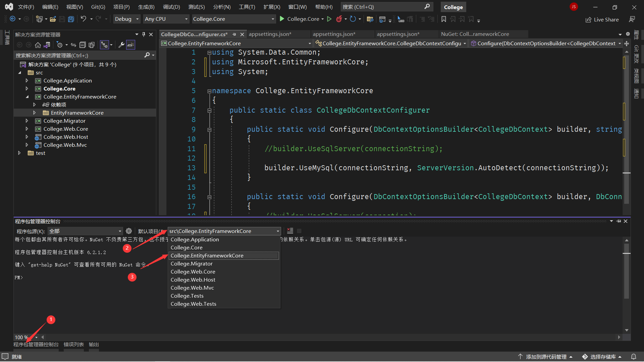Open Solution Explorer properties wrench icon
Image resolution: width=644 pixels, height=362 pixels.
click(x=121, y=45)
